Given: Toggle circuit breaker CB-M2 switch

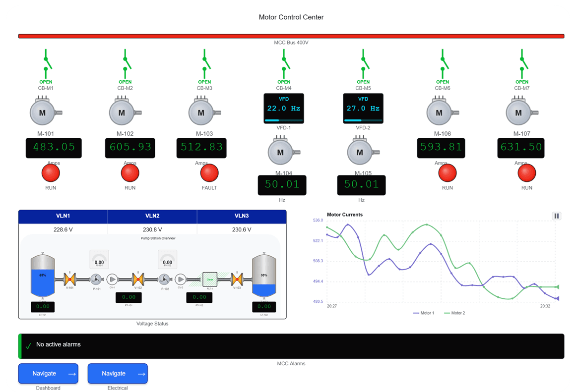Looking at the screenshot, I should pyautogui.click(x=126, y=64).
